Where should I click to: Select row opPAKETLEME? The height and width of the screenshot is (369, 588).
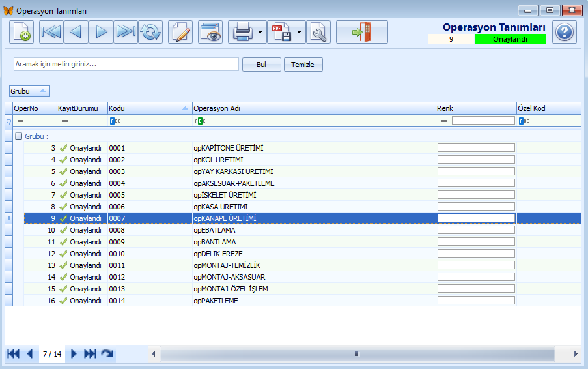point(302,301)
